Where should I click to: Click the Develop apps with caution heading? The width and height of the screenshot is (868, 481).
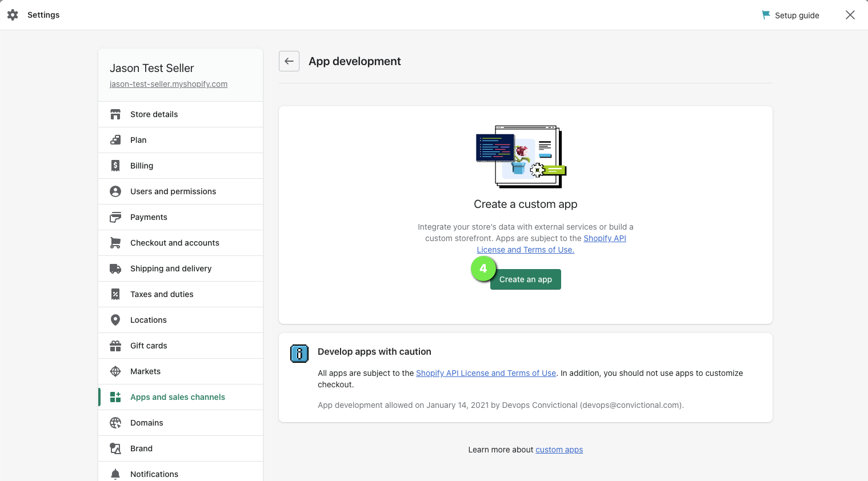pos(374,352)
